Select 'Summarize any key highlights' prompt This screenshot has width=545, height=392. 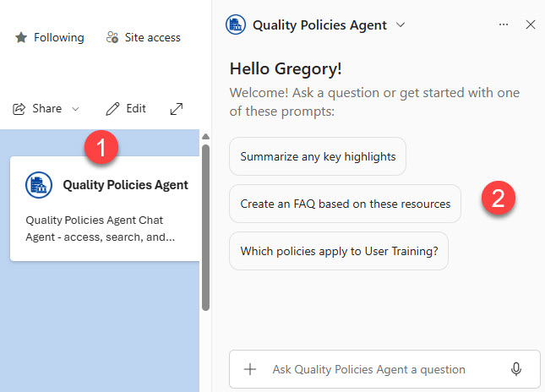318,156
